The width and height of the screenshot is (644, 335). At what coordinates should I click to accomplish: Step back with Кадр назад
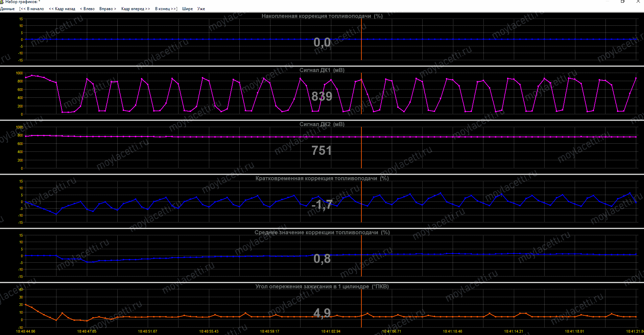point(62,9)
